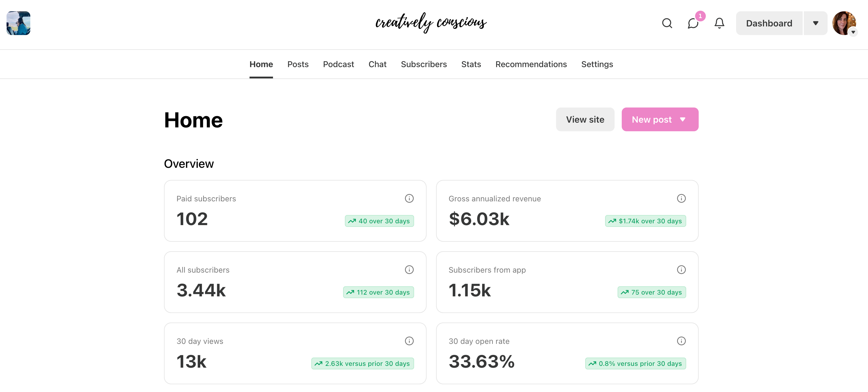Open chat messages speech bubble icon
The height and width of the screenshot is (392, 868).
[693, 23]
